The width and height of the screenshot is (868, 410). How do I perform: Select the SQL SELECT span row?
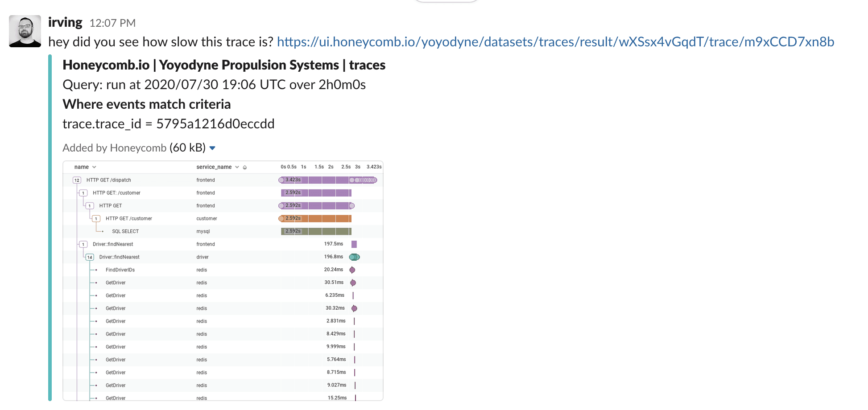[x=125, y=232]
